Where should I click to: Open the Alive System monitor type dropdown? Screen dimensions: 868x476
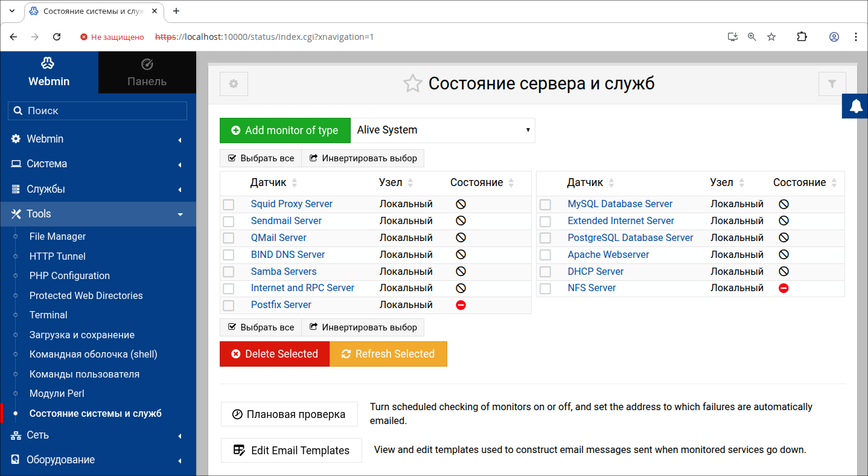(442, 130)
